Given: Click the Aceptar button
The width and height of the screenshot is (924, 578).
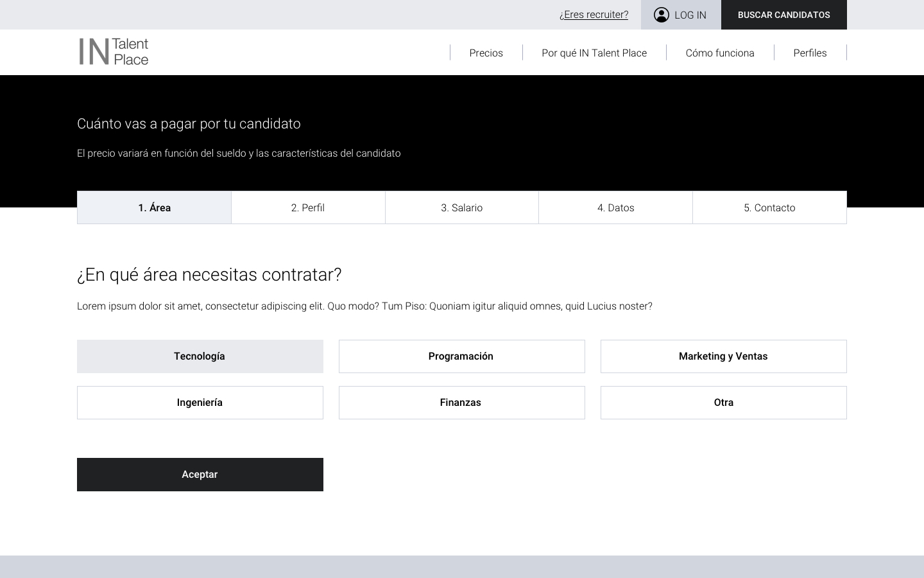Looking at the screenshot, I should (x=200, y=475).
